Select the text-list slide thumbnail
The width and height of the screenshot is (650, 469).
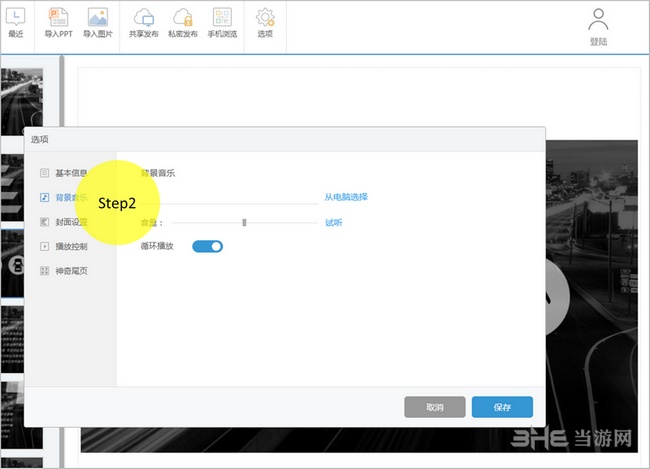click(12, 340)
